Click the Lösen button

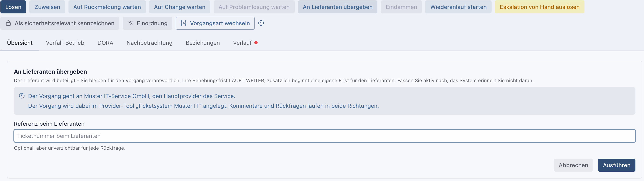coord(13,7)
